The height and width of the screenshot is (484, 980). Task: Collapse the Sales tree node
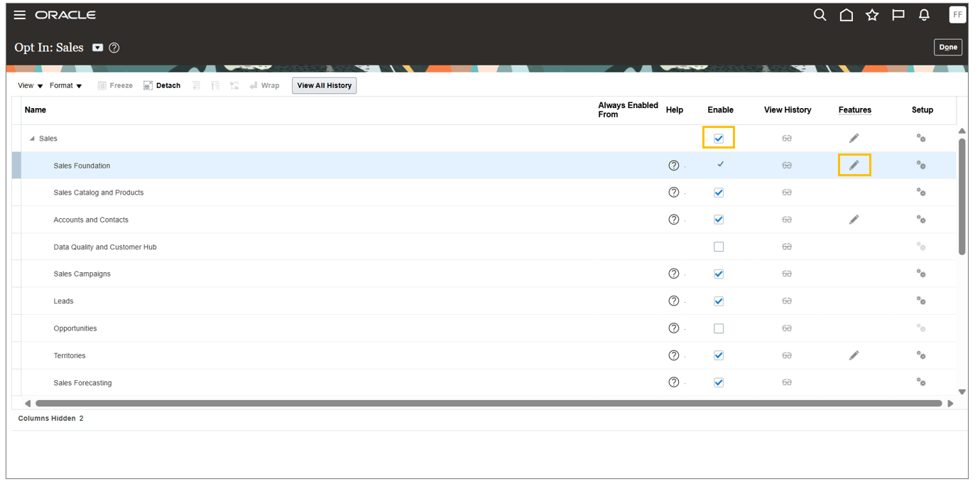click(32, 139)
